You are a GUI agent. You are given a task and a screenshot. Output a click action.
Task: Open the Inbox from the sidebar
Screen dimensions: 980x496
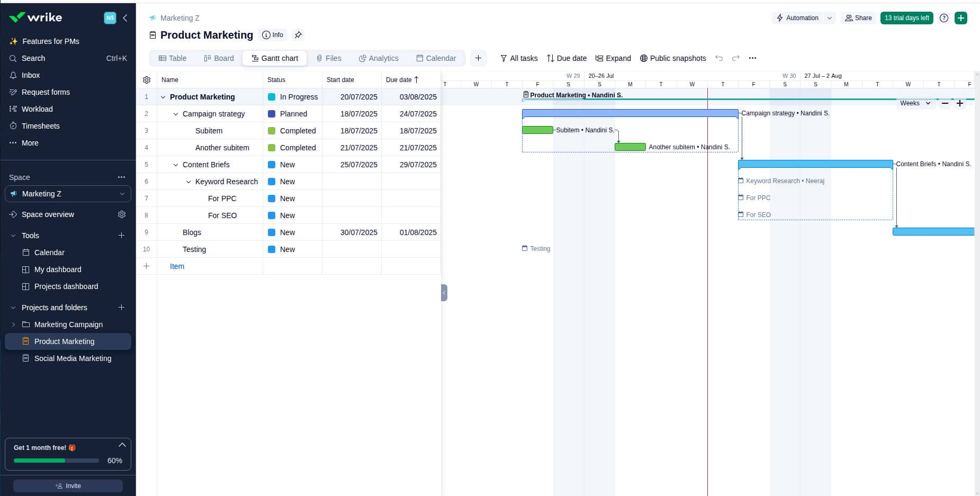click(30, 75)
